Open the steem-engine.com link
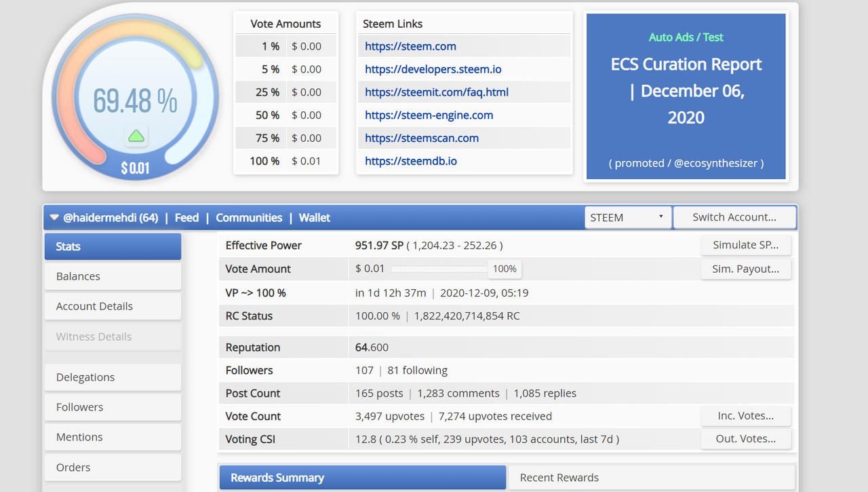Viewport: 868px width, 492px height. coord(429,115)
